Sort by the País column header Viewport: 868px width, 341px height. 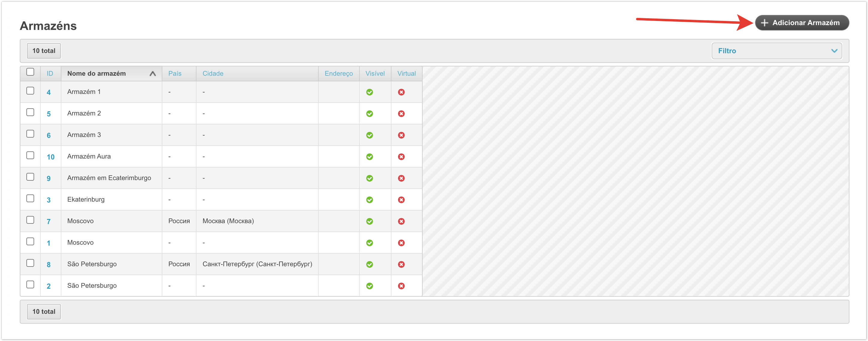click(x=175, y=73)
